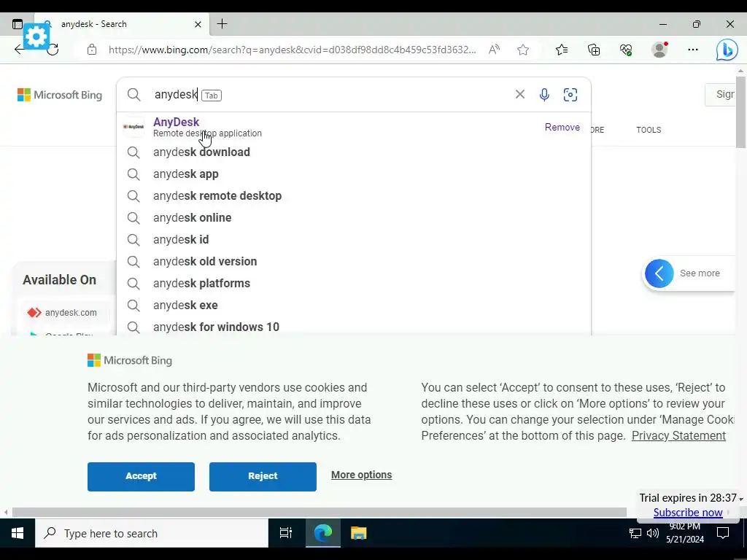Open File Explorer from taskbar

click(358, 533)
